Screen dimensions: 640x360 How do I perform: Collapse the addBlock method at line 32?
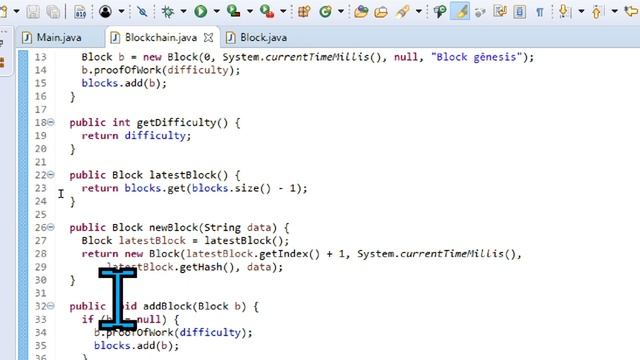(x=51, y=306)
